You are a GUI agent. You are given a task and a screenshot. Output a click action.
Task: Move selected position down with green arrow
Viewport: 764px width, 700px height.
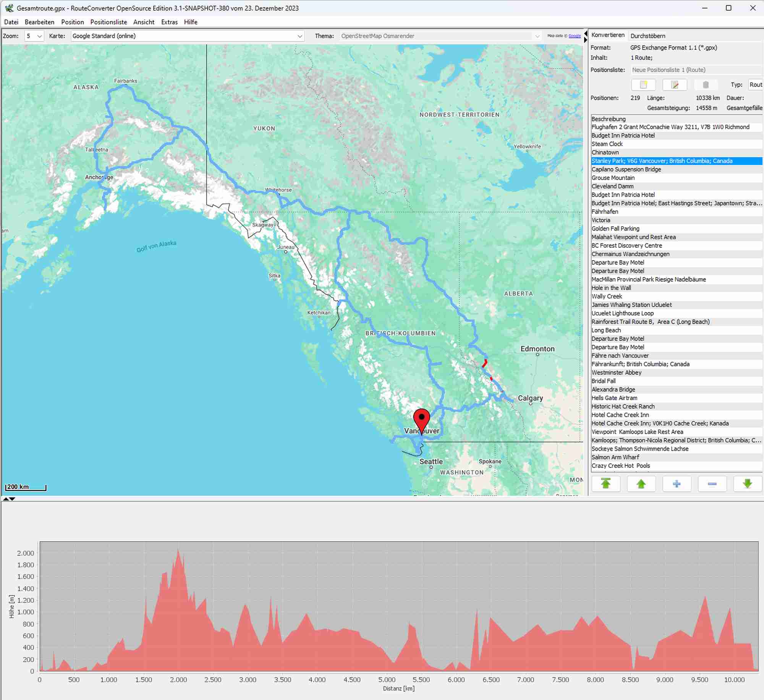click(x=747, y=484)
